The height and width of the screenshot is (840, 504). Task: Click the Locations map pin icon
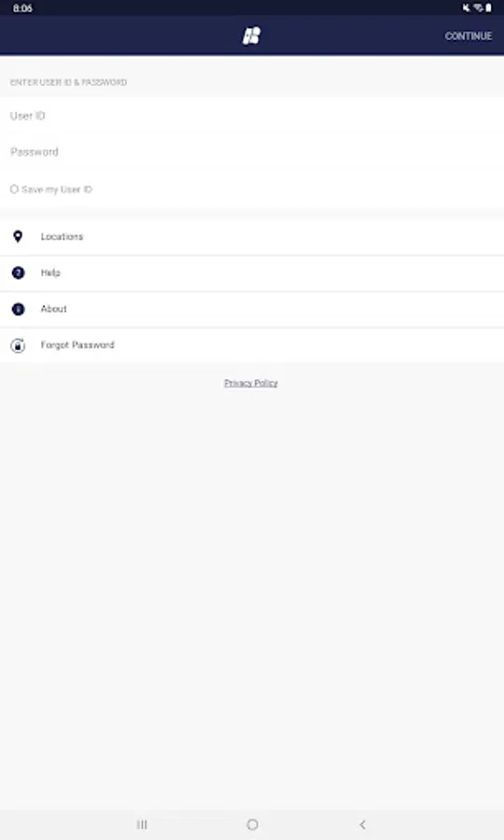coord(18,236)
